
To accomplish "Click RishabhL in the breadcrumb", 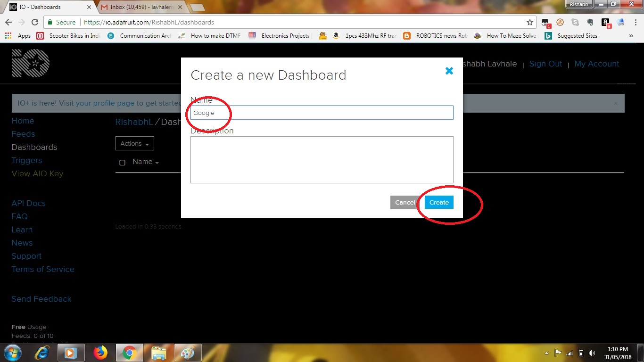I will pos(134,122).
